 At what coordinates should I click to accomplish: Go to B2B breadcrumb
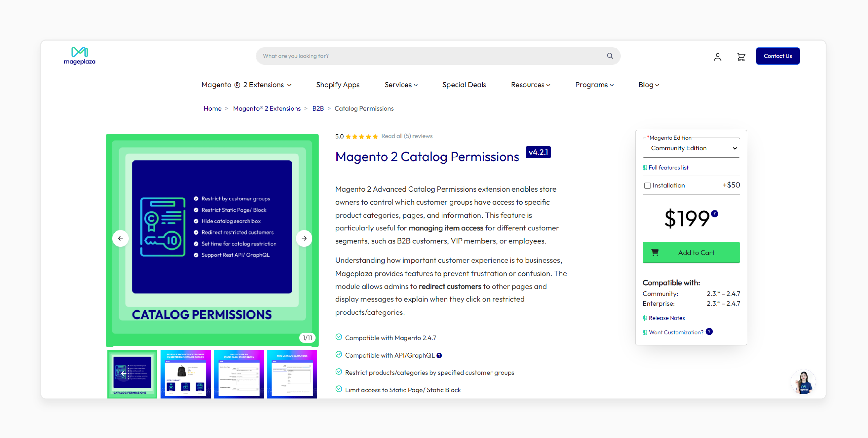(318, 109)
